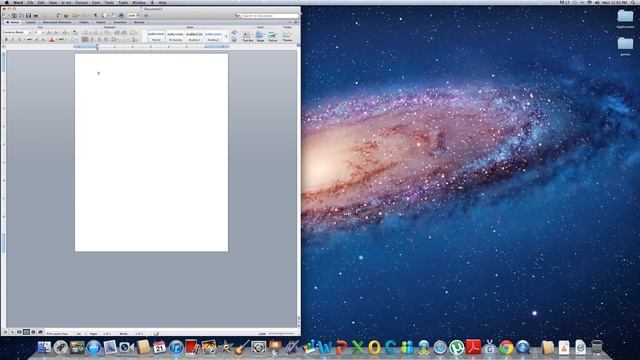
Task: Open the font size combo box
Action: 38,32
